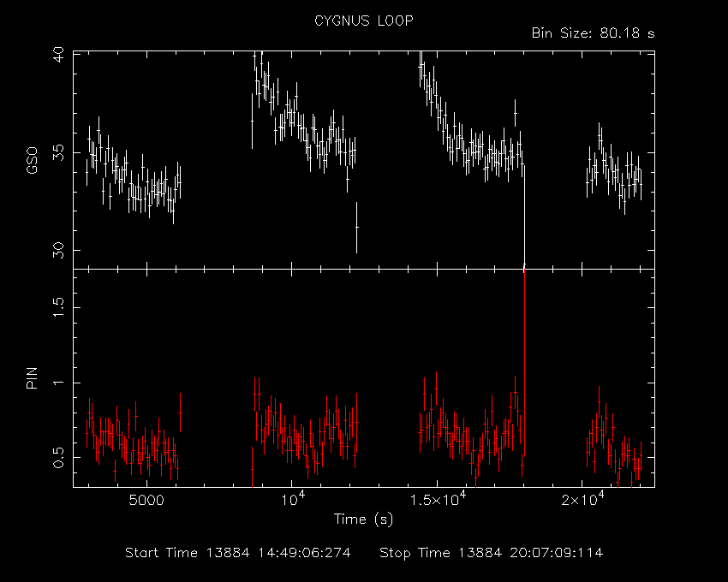The image size is (728, 582).
Task: Click the 30 tick label on the GSO axis
Action: click(x=59, y=251)
